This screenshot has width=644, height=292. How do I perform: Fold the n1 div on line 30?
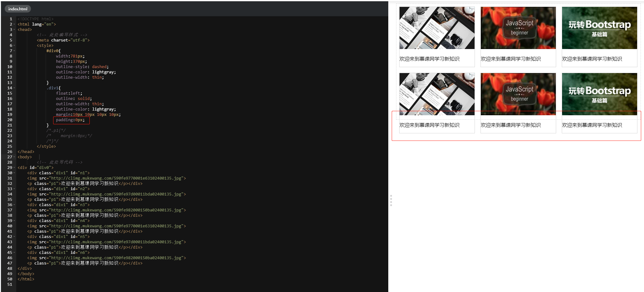[x=14, y=173]
